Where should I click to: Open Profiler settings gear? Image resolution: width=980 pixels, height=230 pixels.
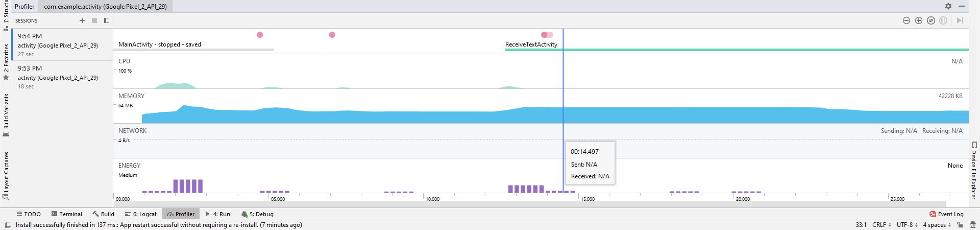[x=948, y=6]
